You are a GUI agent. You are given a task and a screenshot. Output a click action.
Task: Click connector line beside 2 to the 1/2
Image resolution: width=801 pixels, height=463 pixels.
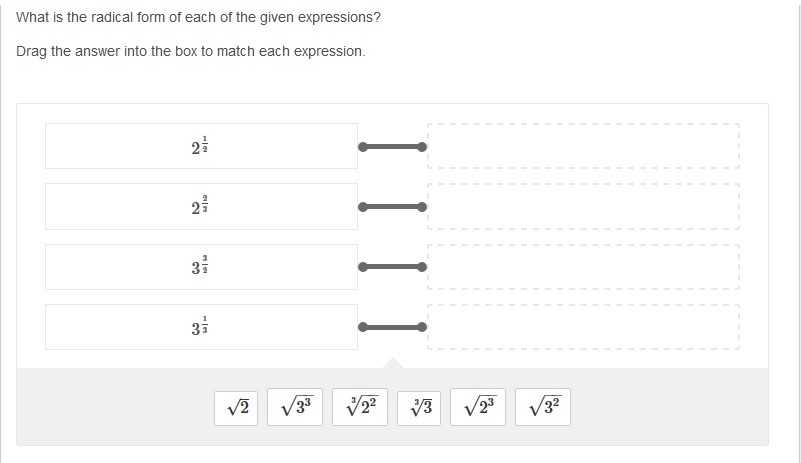pos(393,147)
